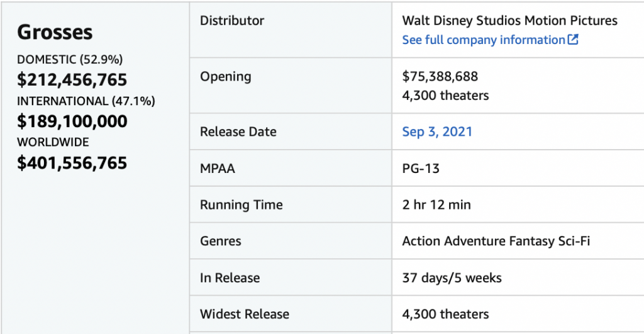Click the Walt Disney Studios Motion Pictures text
The height and width of the screenshot is (334, 644).
pyautogui.click(x=509, y=21)
